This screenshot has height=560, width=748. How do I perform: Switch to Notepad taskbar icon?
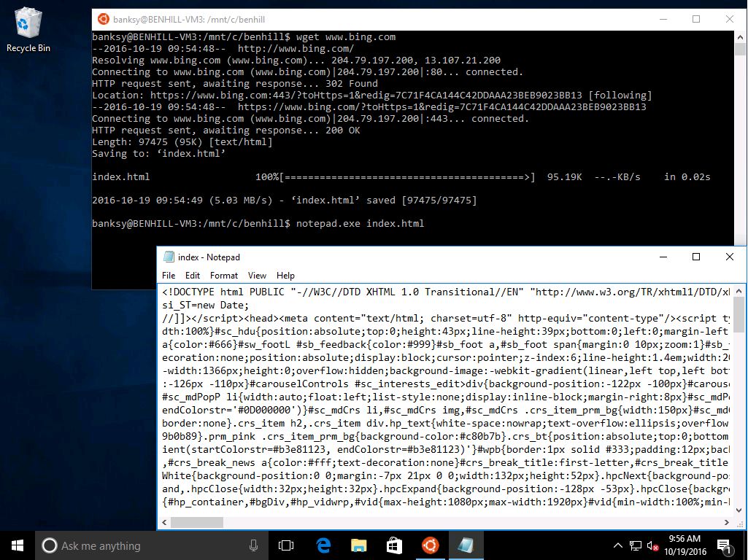pos(466,545)
